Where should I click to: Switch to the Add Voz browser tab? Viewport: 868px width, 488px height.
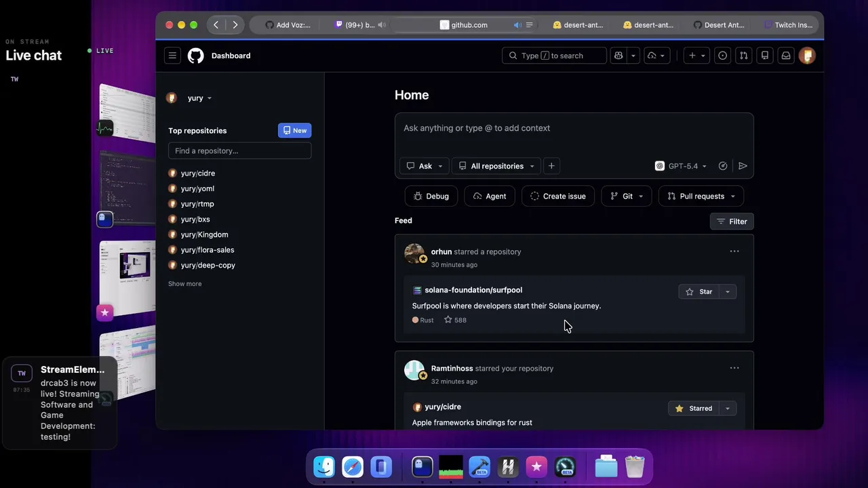[x=288, y=25]
